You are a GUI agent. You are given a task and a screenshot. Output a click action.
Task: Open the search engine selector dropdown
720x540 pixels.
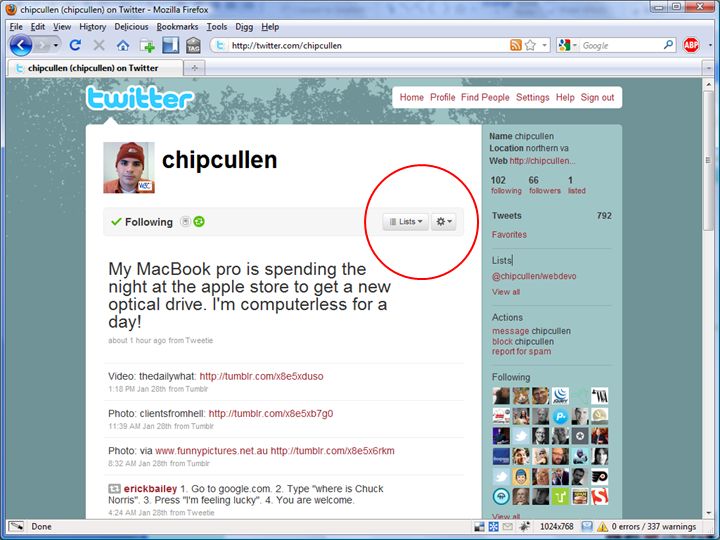pos(568,45)
